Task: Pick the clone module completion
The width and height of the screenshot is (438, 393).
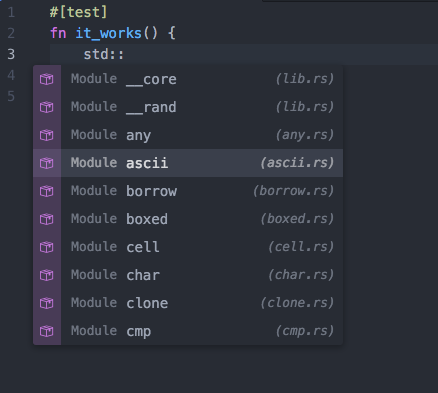Action: pyautogui.click(x=188, y=303)
